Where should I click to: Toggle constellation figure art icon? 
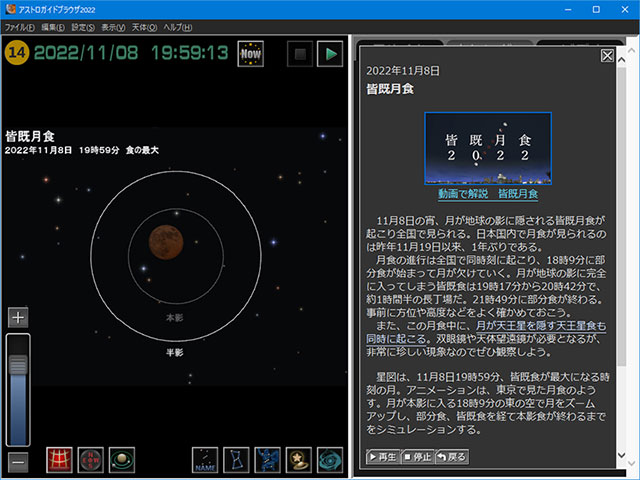coord(267,459)
